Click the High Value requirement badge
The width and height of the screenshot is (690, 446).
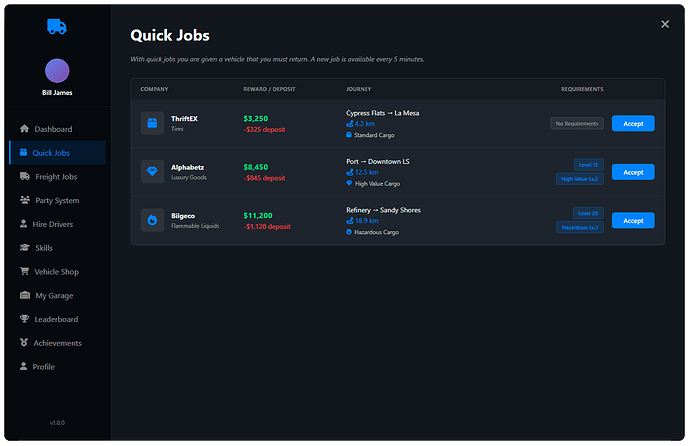tap(579, 179)
